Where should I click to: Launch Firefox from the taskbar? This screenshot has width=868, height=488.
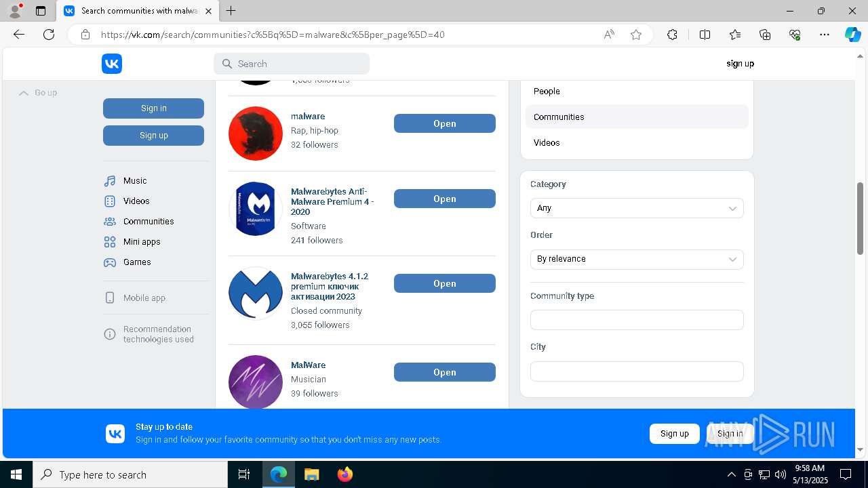click(344, 474)
